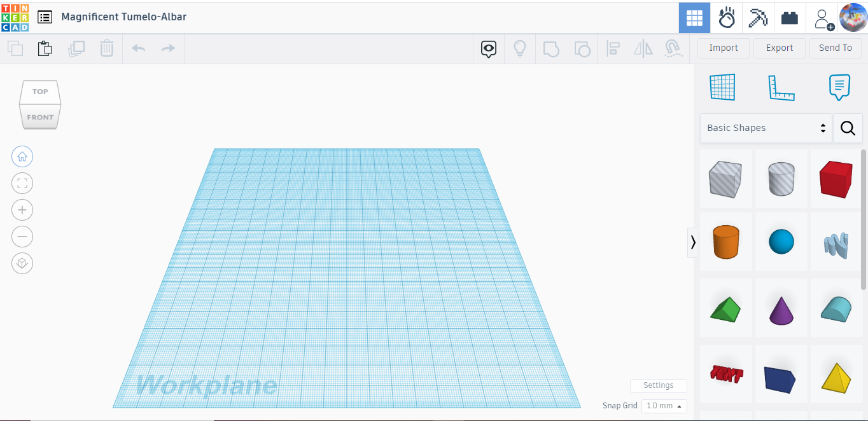Toggle the Cruise tool icon
Image resolution: width=868 pixels, height=421 pixels.
point(673,48)
